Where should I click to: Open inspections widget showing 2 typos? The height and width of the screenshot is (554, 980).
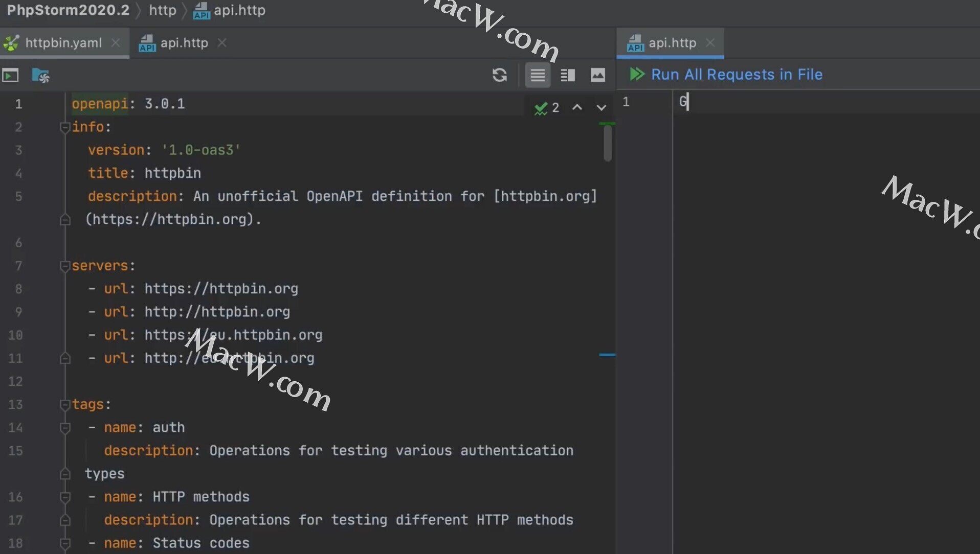(x=547, y=108)
